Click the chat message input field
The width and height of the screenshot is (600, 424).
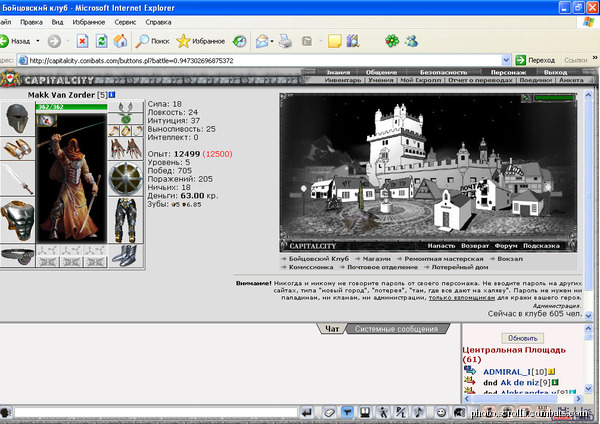(156, 413)
